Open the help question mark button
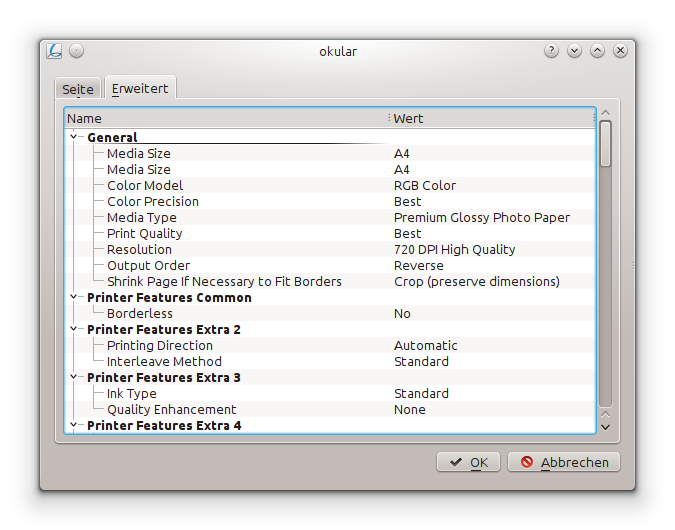Image resolution: width=675 pixels, height=530 pixels. tap(551, 51)
